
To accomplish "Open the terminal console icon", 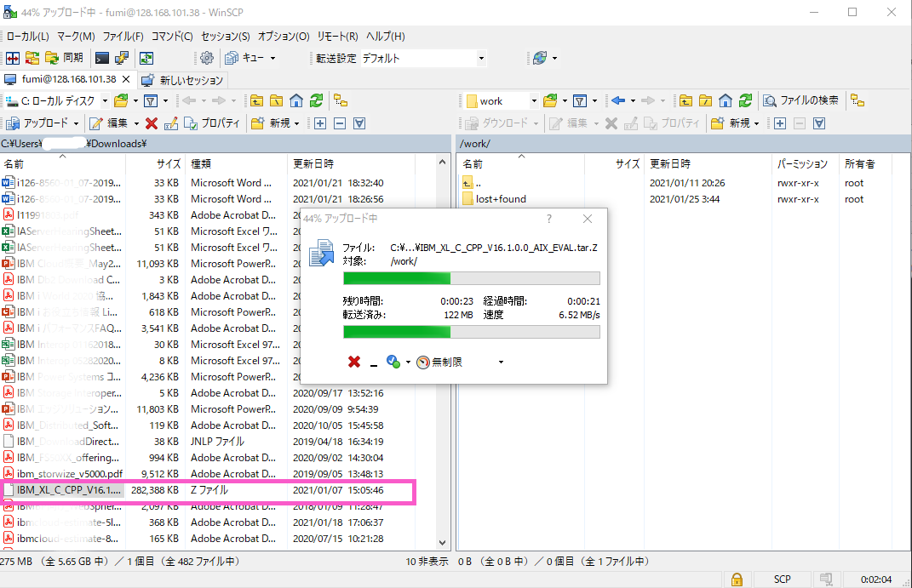I will [x=102, y=58].
